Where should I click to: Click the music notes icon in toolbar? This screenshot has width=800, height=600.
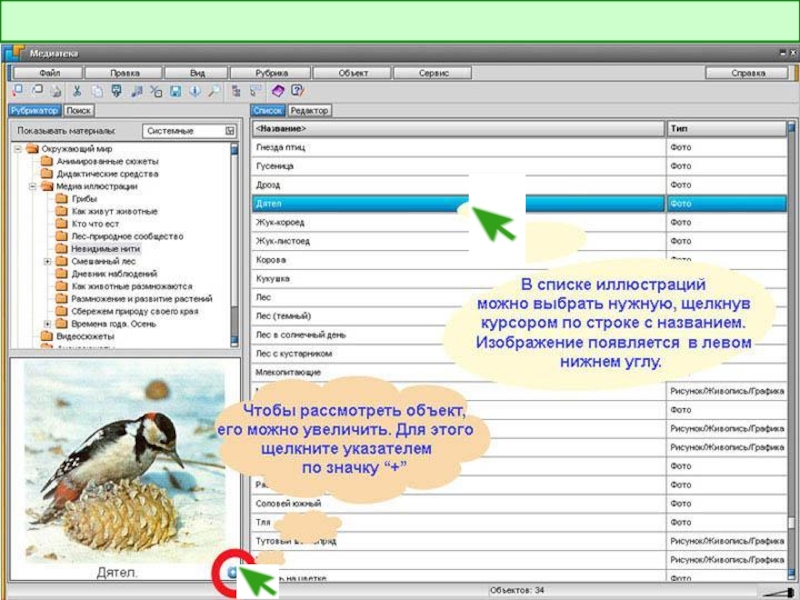click(x=135, y=91)
